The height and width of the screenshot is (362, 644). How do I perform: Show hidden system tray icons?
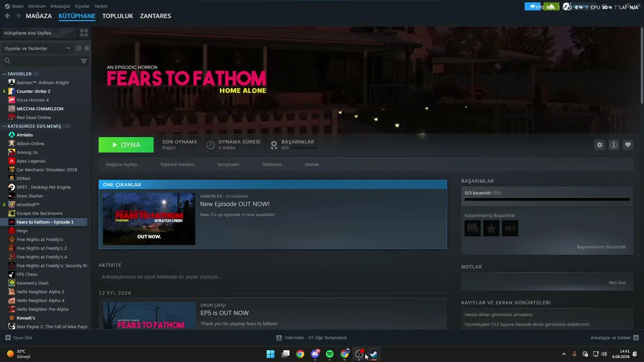(x=563, y=354)
